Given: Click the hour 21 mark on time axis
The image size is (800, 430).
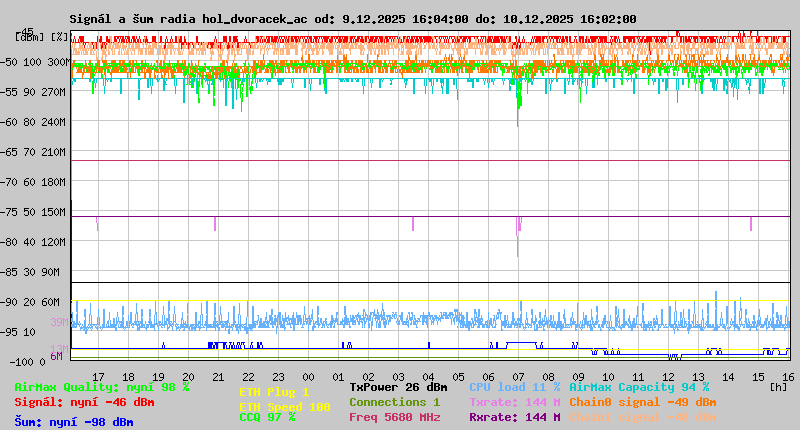Looking at the screenshot, I should point(219,375).
